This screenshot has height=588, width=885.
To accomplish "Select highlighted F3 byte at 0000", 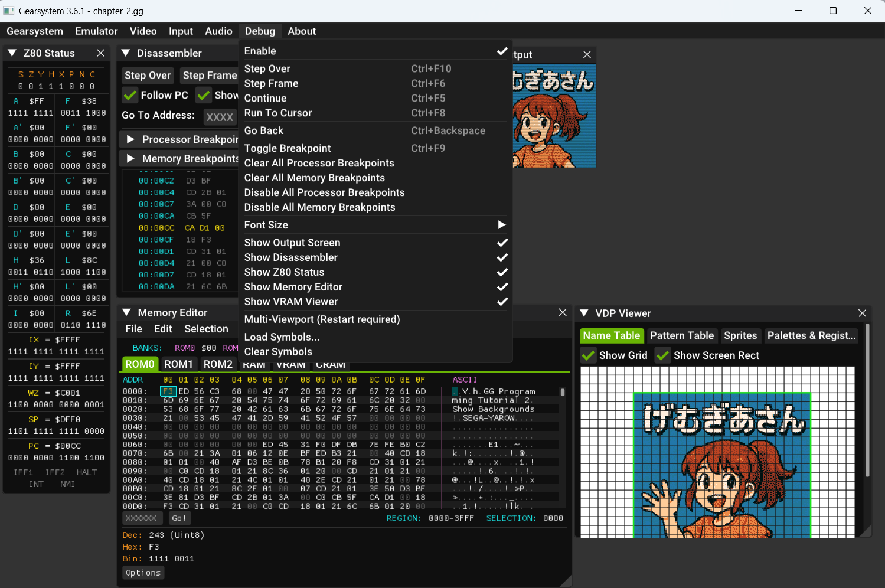I will tap(168, 391).
